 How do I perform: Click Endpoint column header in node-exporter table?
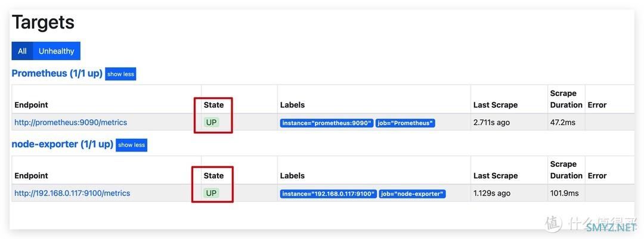[x=31, y=175]
